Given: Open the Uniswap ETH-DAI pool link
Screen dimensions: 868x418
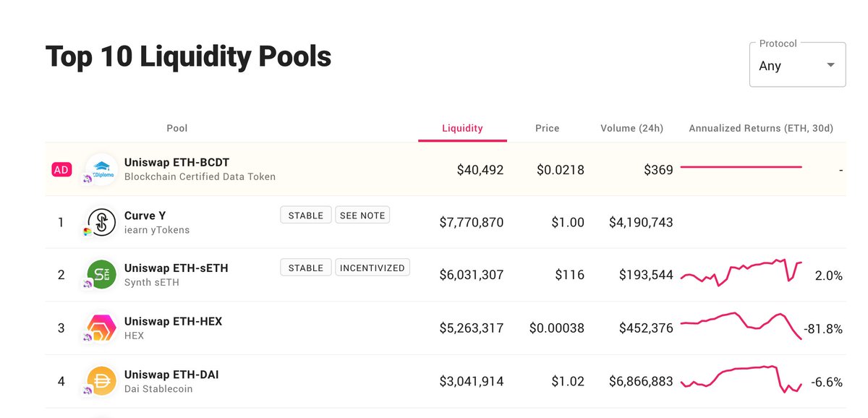Looking at the screenshot, I should [174, 376].
